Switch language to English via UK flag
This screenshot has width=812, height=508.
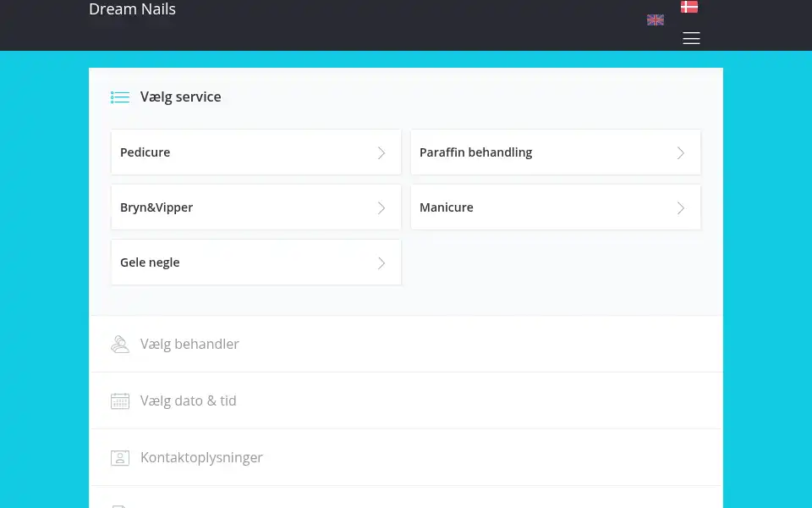(655, 19)
